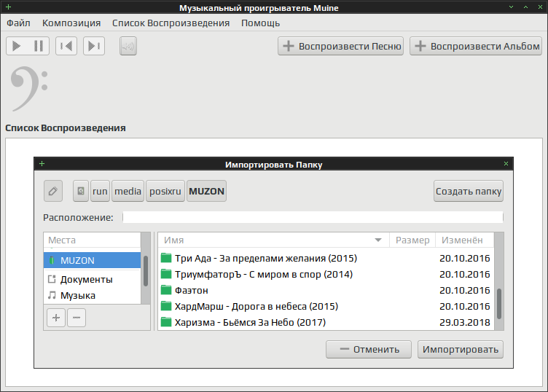Select Музыка in the places sidebar
Viewport: 548px width, 392px height.
tap(93, 296)
